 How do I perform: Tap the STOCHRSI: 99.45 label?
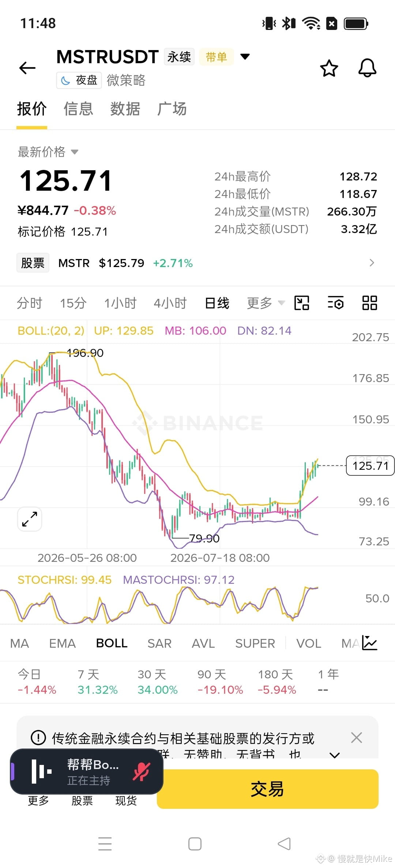[x=64, y=580]
